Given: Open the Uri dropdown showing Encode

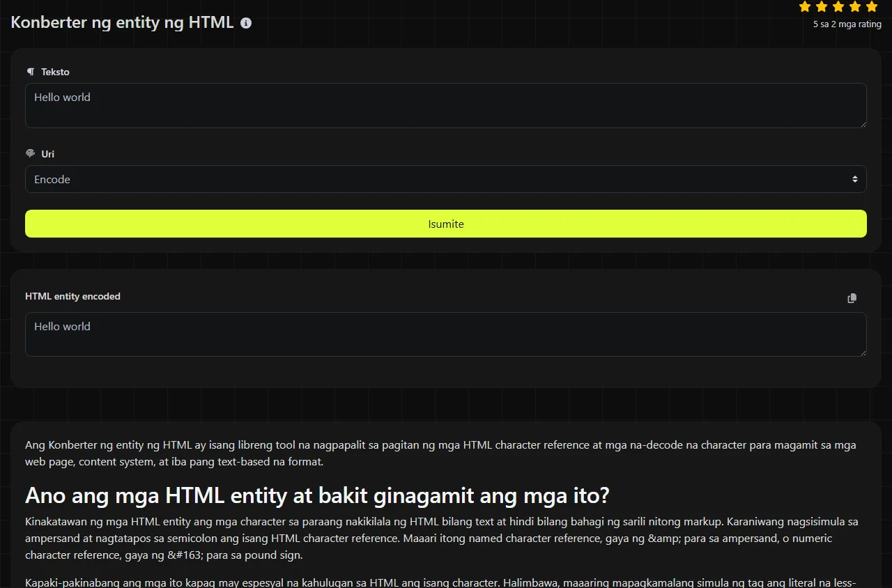Looking at the screenshot, I should pyautogui.click(x=446, y=179).
